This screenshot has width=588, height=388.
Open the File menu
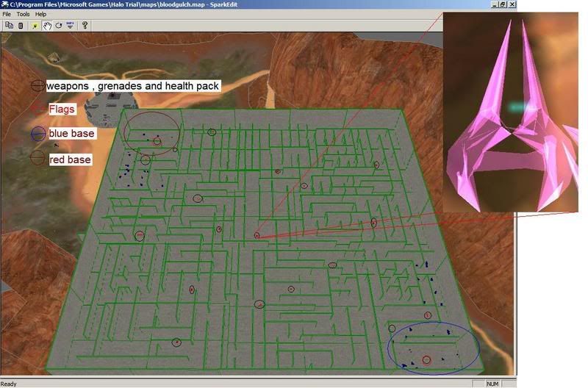(x=7, y=14)
